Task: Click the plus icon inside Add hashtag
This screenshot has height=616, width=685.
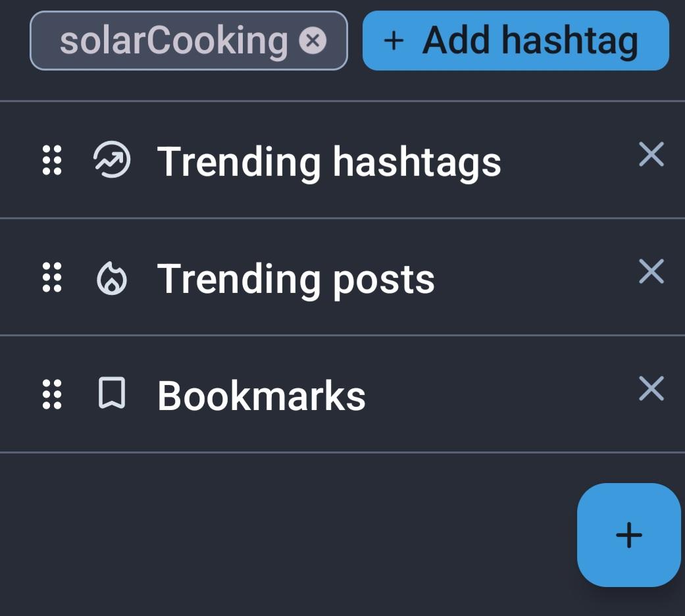Action: 393,41
